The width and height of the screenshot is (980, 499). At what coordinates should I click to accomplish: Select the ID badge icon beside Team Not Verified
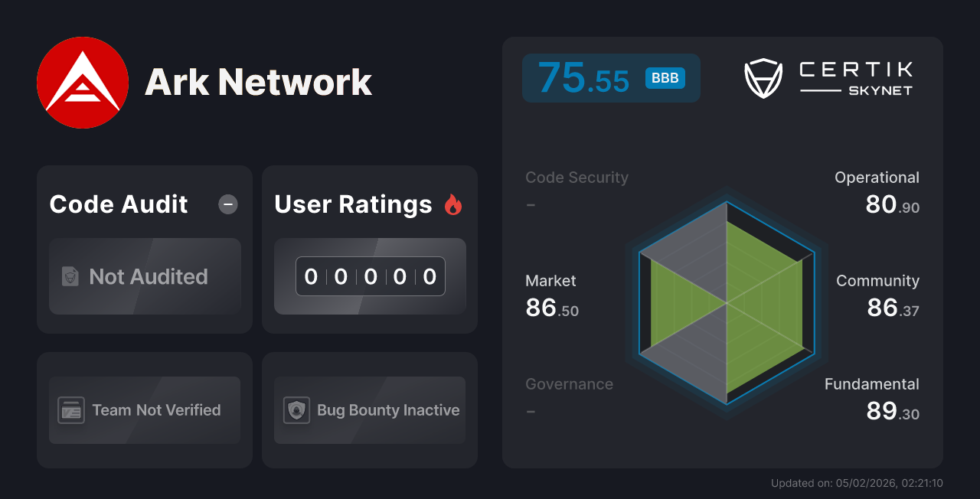tap(72, 410)
